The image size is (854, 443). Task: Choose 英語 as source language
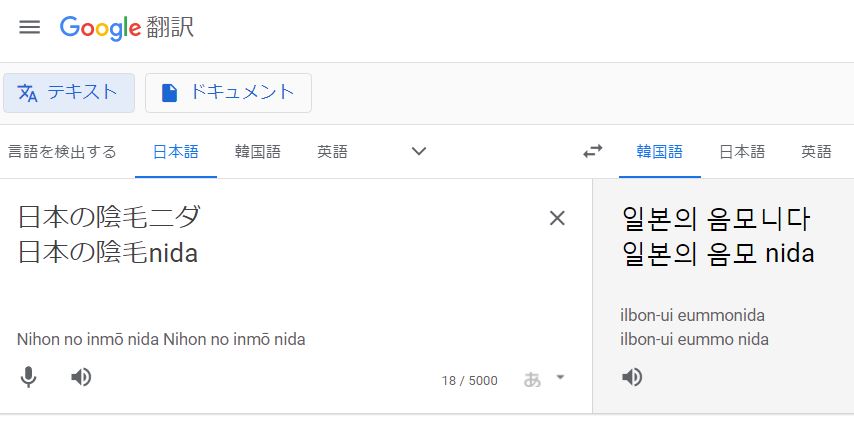pos(333,152)
